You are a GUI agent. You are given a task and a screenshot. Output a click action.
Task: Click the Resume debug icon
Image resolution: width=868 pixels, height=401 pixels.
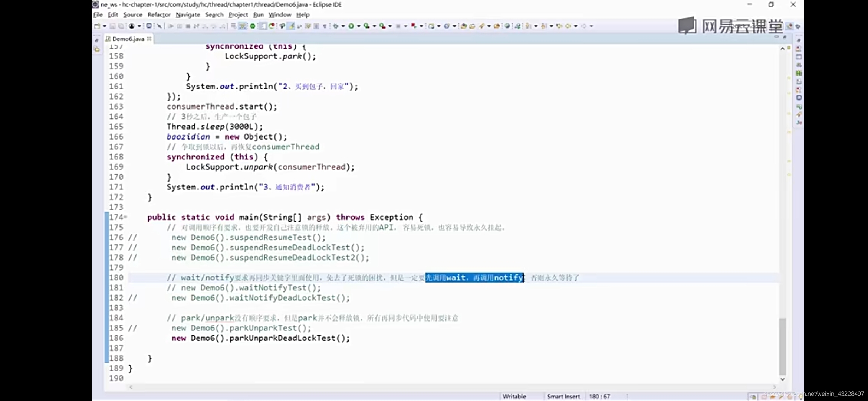click(171, 26)
